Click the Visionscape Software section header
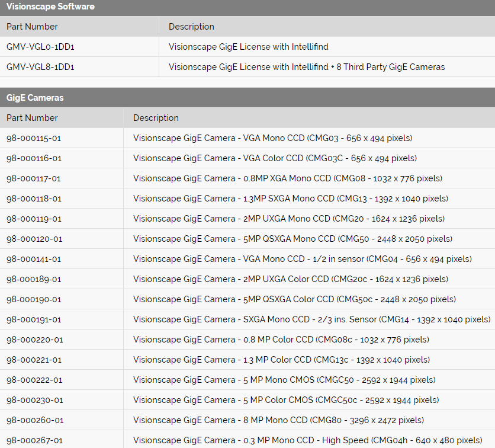 pos(50,7)
